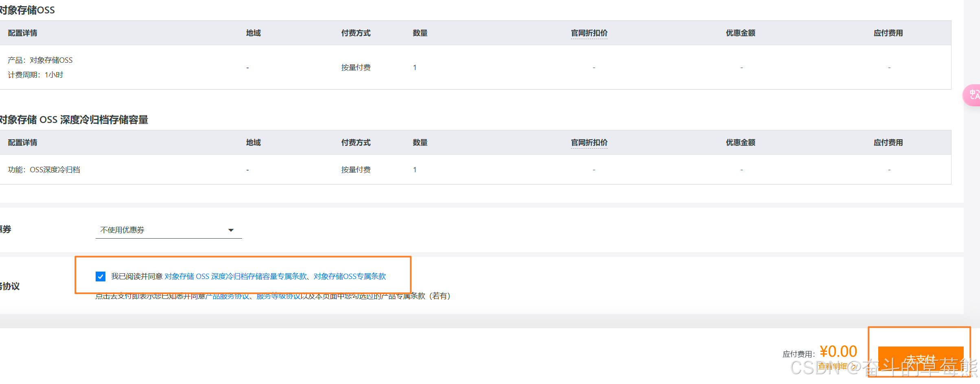Click 应付费用 header in 对象存储OSS table

888,33
